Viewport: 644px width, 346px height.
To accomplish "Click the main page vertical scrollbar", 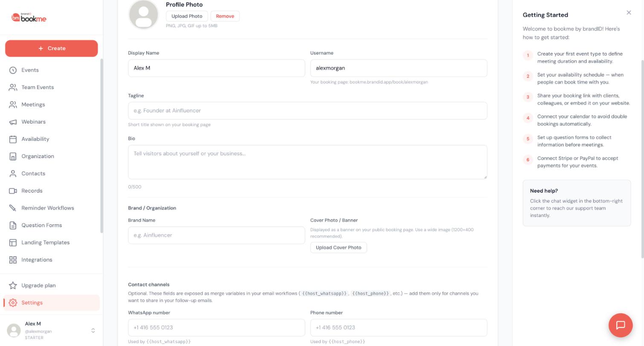I will point(642,159).
